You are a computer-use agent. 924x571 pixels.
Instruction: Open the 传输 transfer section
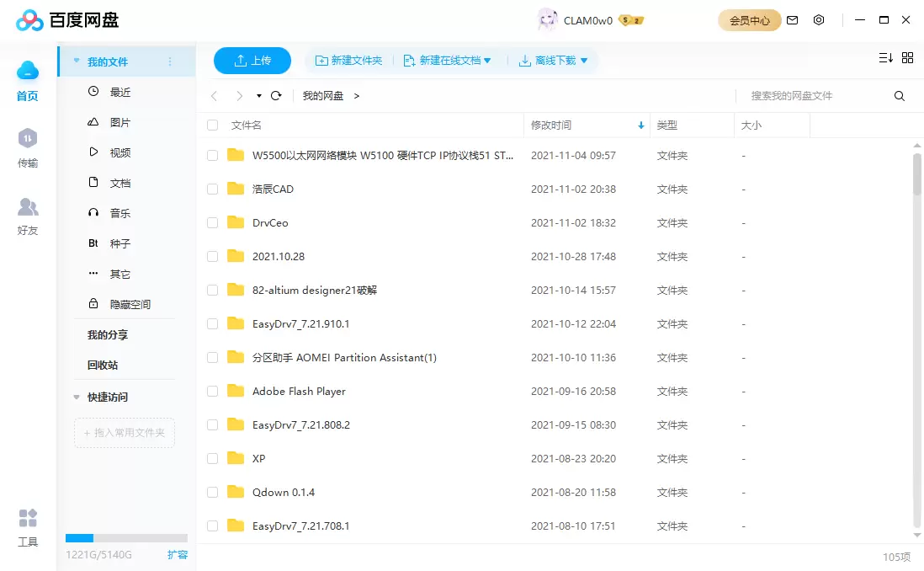(28, 147)
